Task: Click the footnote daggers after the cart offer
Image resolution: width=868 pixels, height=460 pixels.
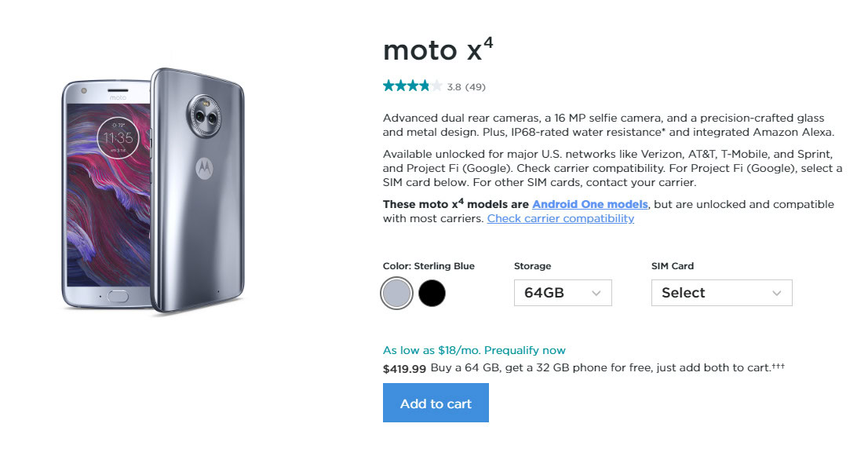Action: (x=778, y=367)
